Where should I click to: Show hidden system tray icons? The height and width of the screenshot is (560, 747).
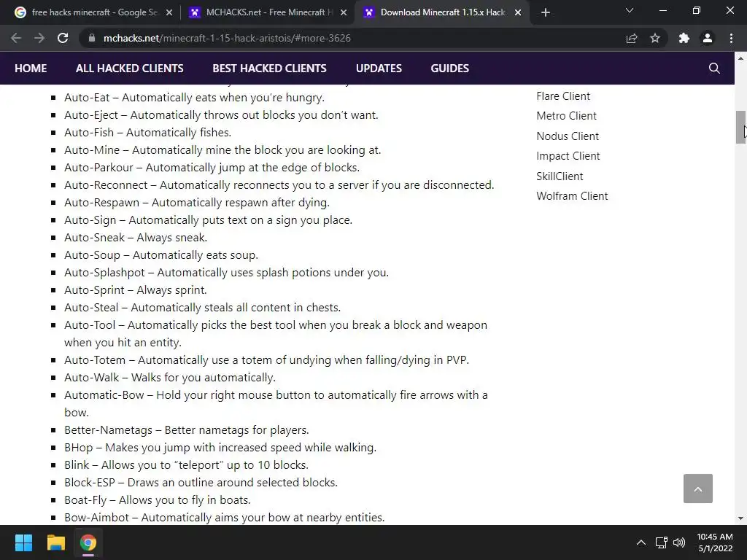(x=641, y=542)
